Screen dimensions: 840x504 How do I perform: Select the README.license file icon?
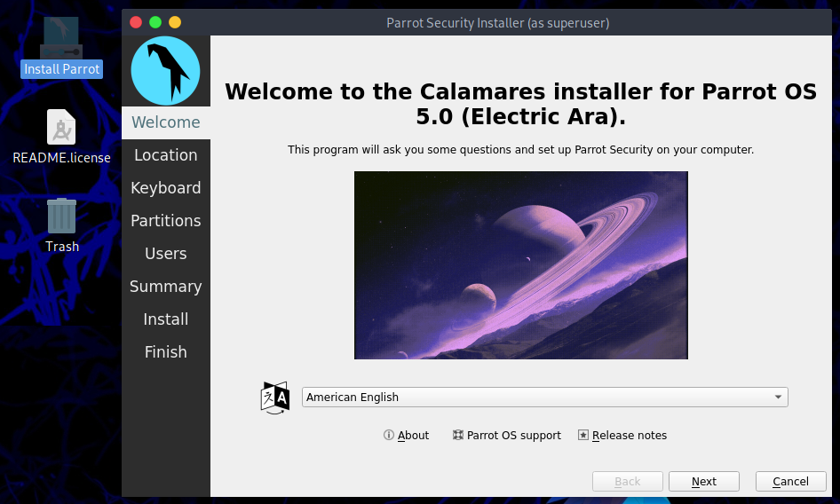coord(61,137)
